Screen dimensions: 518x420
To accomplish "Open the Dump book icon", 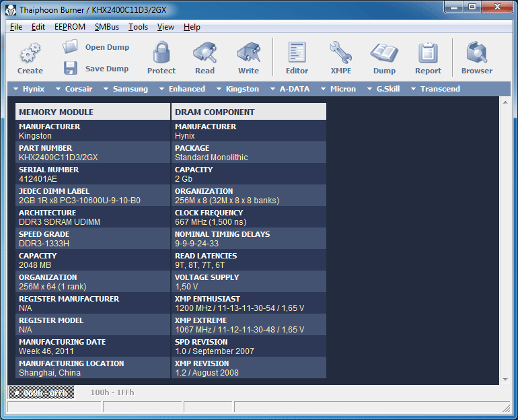I will click(384, 53).
